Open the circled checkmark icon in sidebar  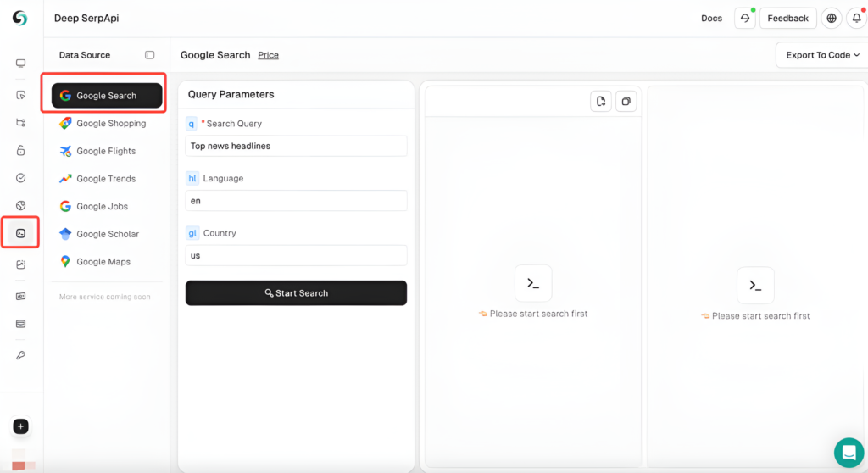click(x=20, y=178)
